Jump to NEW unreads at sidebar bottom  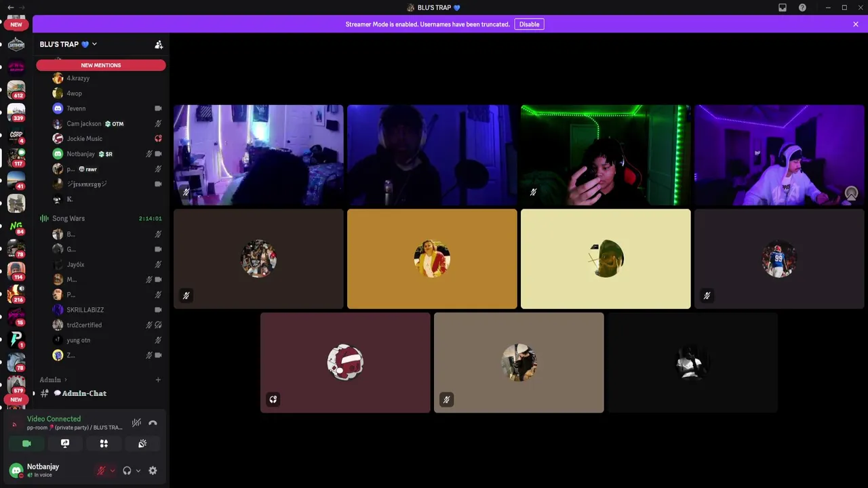coord(16,400)
